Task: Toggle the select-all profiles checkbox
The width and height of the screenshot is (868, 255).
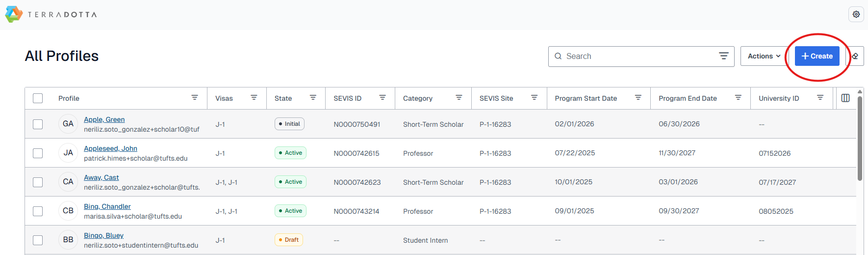Action: tap(38, 98)
